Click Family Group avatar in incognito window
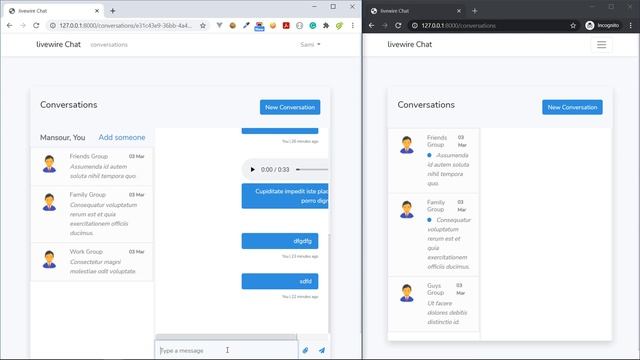 click(407, 209)
